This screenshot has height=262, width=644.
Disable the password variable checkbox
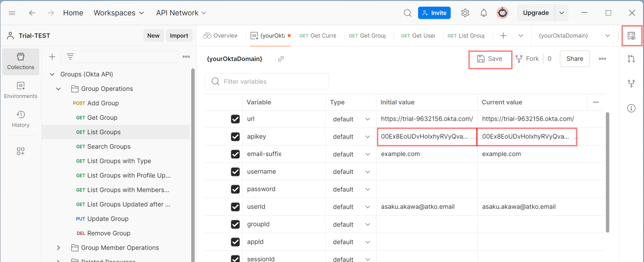pyautogui.click(x=235, y=189)
